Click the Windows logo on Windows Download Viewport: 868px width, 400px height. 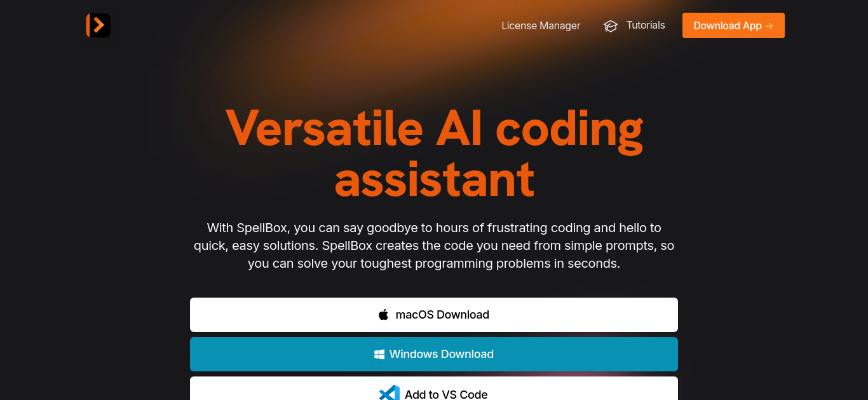tap(379, 354)
